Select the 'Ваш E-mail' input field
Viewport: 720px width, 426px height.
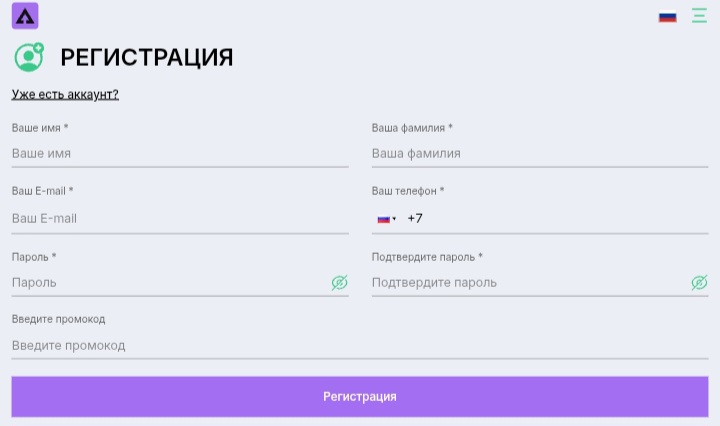(180, 218)
